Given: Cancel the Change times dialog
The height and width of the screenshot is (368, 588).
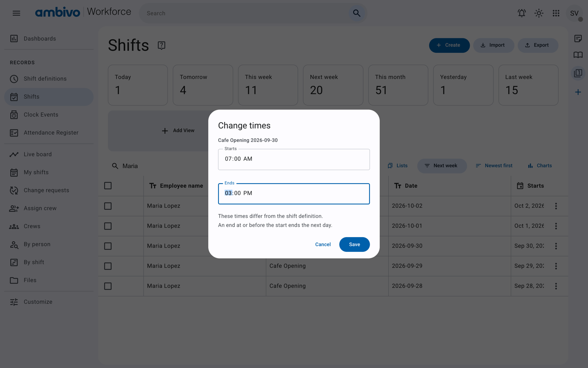Looking at the screenshot, I should [323, 245].
